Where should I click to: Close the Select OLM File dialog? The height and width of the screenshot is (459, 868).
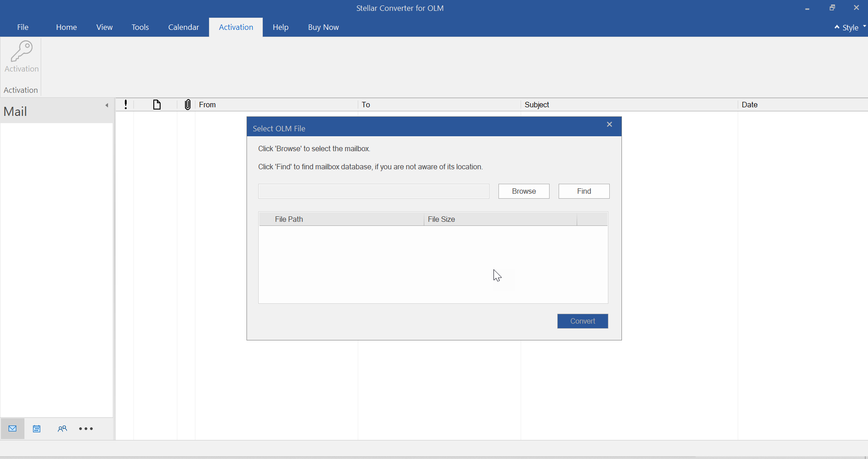(609, 124)
